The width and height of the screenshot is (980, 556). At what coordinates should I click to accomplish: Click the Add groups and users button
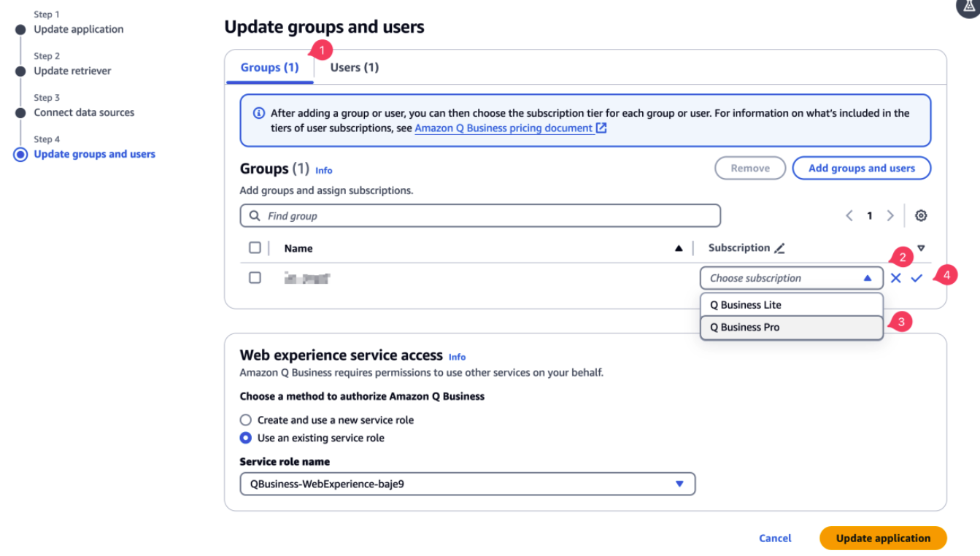point(862,169)
